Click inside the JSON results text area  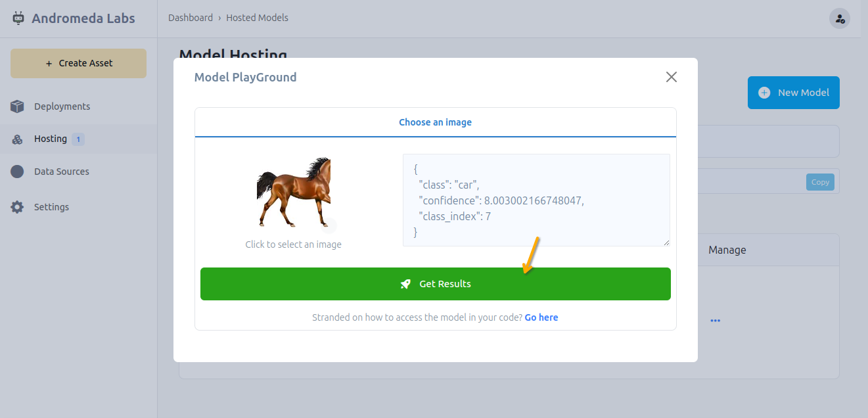[536, 200]
